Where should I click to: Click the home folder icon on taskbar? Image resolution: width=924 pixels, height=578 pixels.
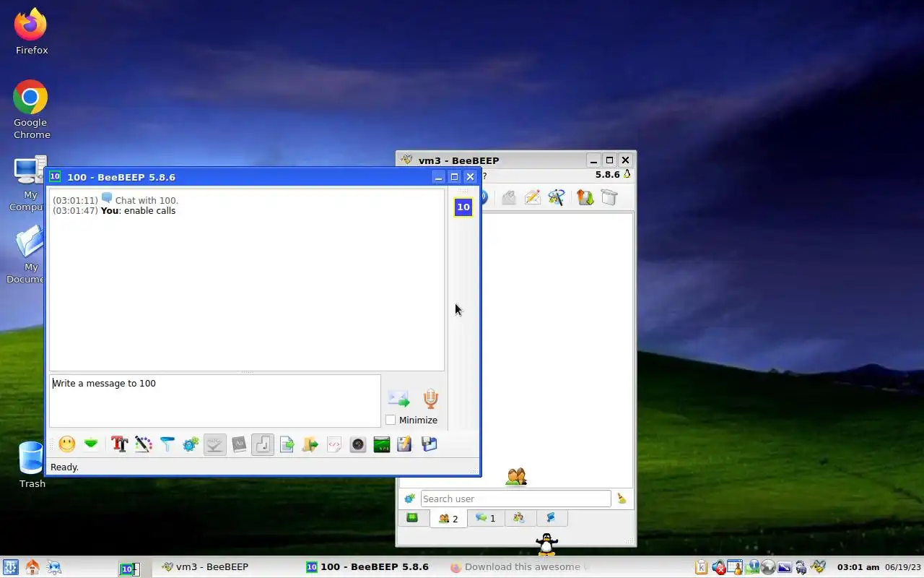(32, 567)
